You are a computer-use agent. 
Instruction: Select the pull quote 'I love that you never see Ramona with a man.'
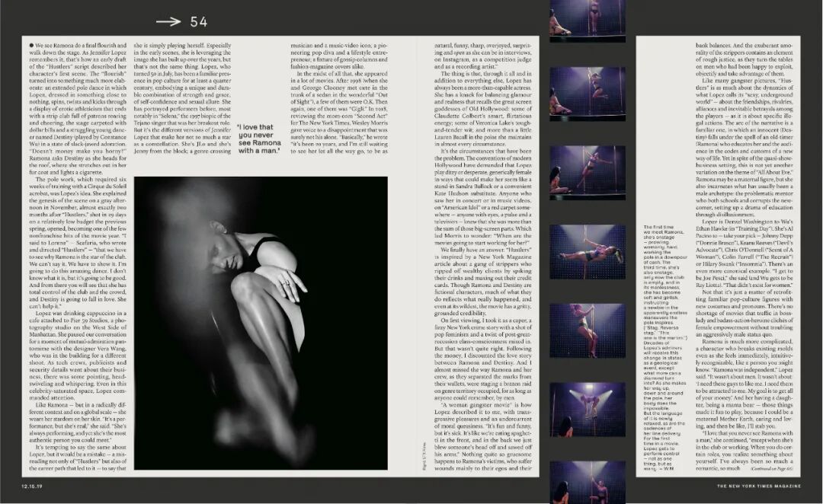259,139
